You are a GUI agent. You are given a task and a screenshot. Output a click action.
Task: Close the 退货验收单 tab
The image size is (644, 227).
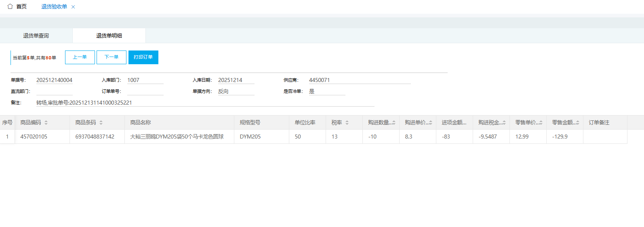coord(73,7)
